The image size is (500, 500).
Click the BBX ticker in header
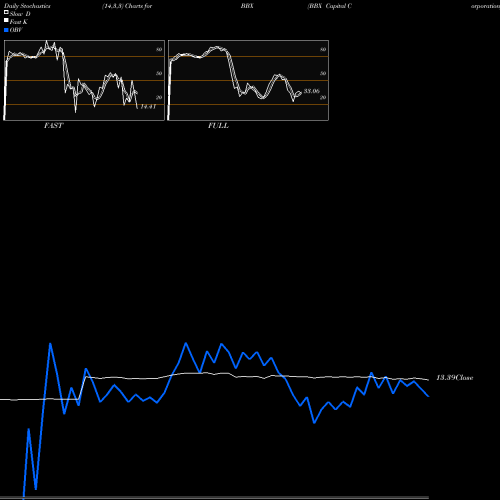coord(247,6)
